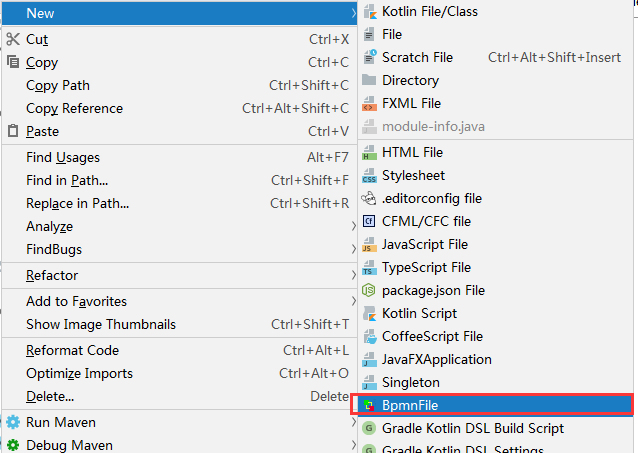Click the TypeScript File icon
Image resolution: width=638 pixels, height=453 pixels.
pyautogui.click(x=369, y=268)
